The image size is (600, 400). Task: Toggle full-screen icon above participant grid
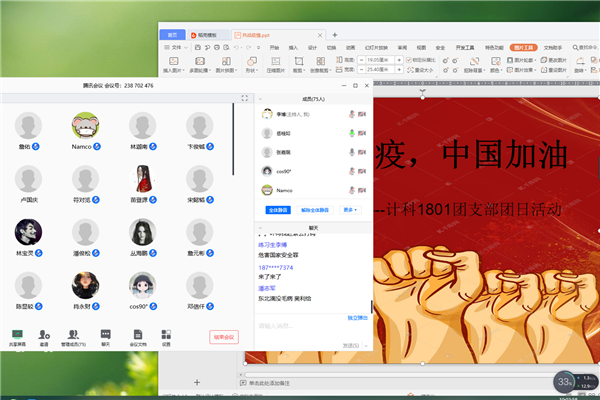tap(245, 98)
